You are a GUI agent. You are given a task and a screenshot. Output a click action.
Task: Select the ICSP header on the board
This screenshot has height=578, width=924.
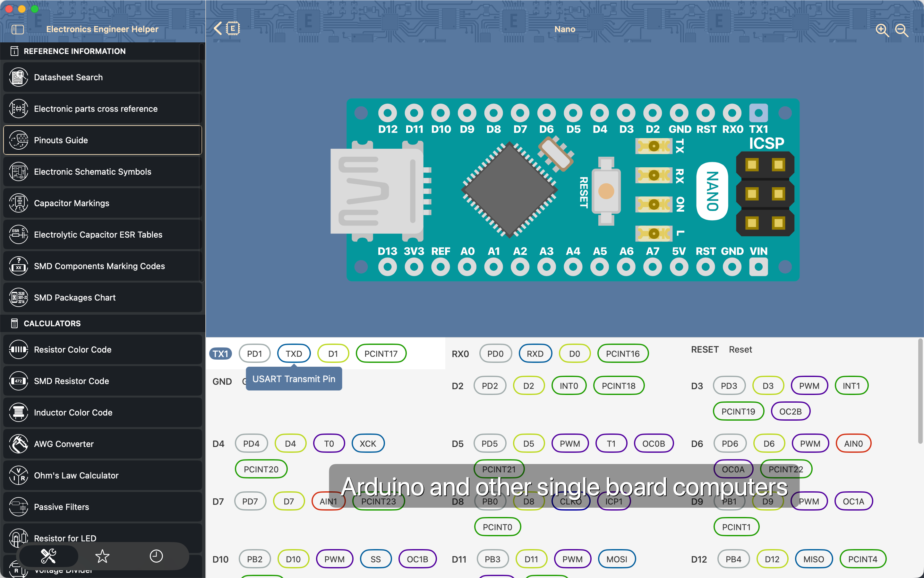point(765,194)
